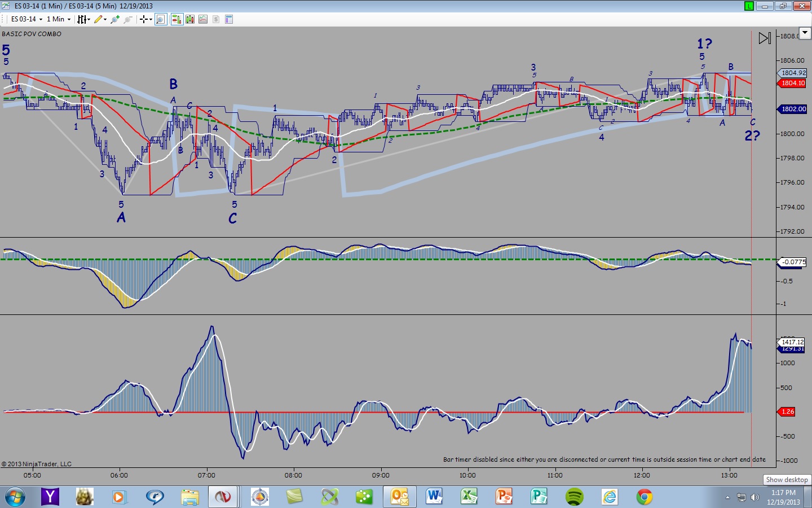Open Spotify from the taskbar

pos(574,497)
